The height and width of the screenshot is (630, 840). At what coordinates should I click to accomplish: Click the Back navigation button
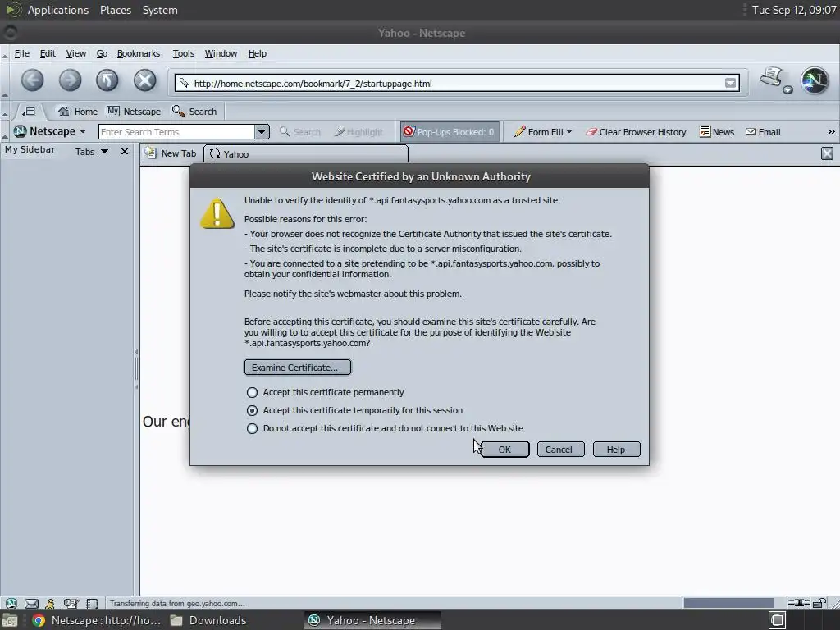coord(32,81)
